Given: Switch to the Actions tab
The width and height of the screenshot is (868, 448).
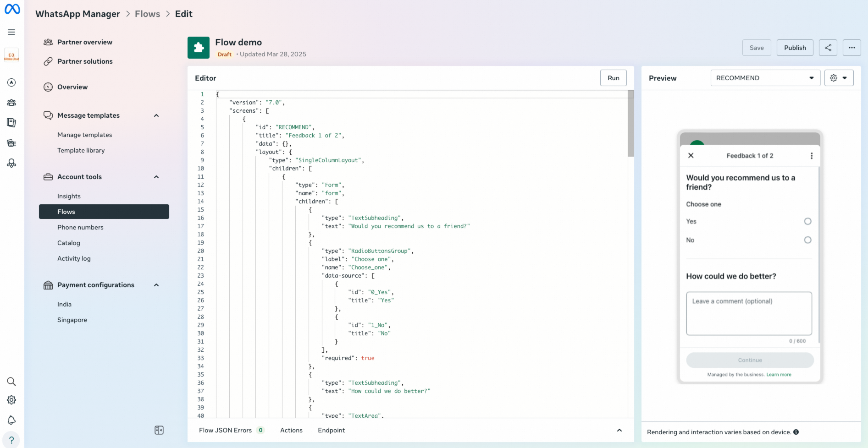Looking at the screenshot, I should coord(291,430).
